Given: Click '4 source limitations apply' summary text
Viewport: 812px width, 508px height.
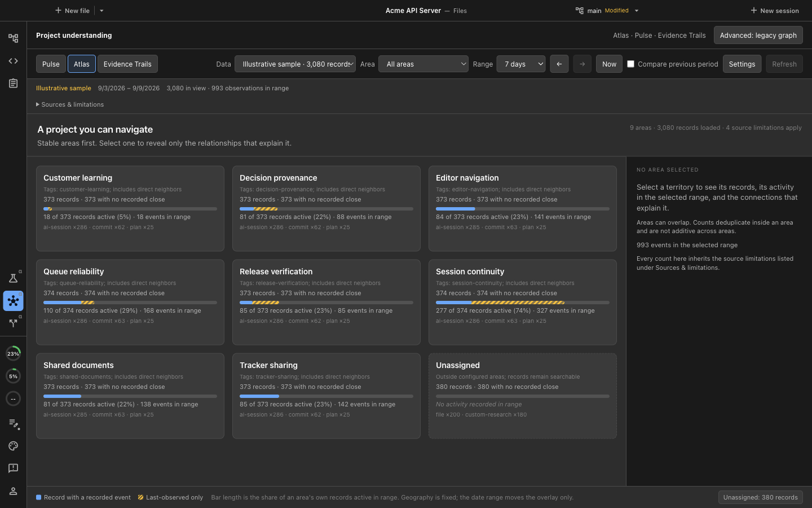Looking at the screenshot, I should point(764,128).
